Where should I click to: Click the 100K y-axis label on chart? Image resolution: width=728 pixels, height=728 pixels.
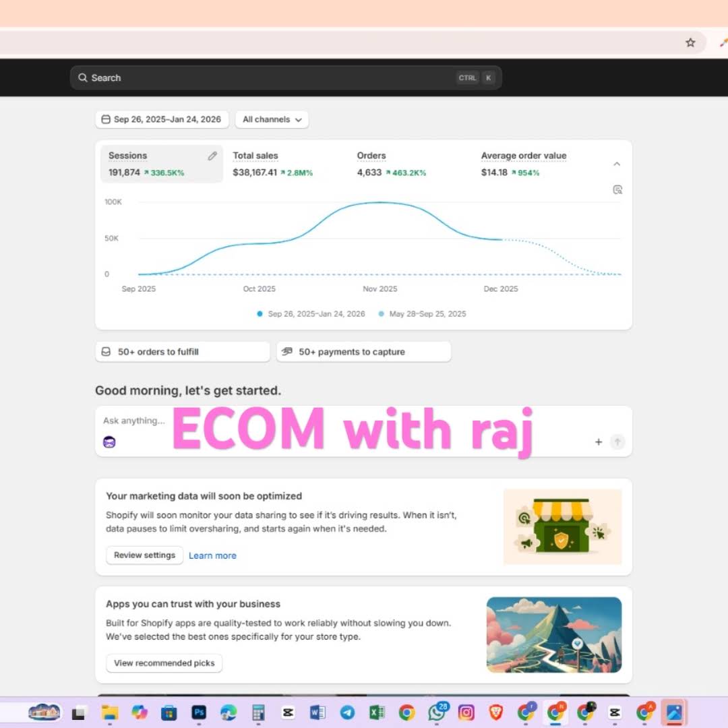(113, 202)
